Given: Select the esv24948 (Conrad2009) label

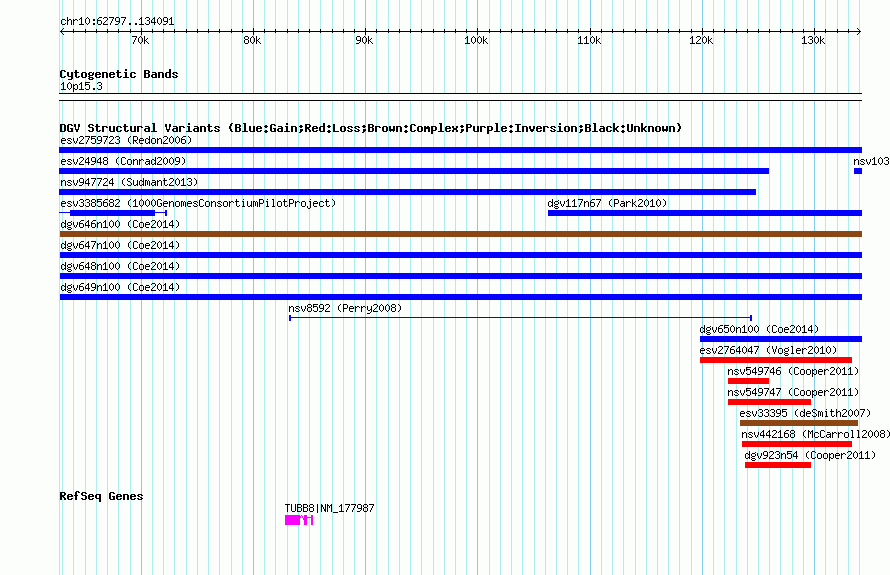Looking at the screenshot, I should point(123,161).
